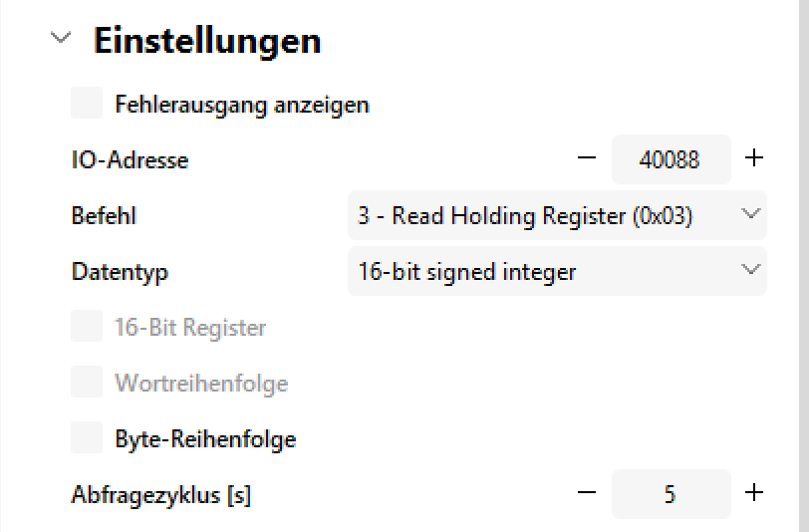This screenshot has height=532, width=809.
Task: Click the Einstellungen section heading
Action: (x=207, y=41)
